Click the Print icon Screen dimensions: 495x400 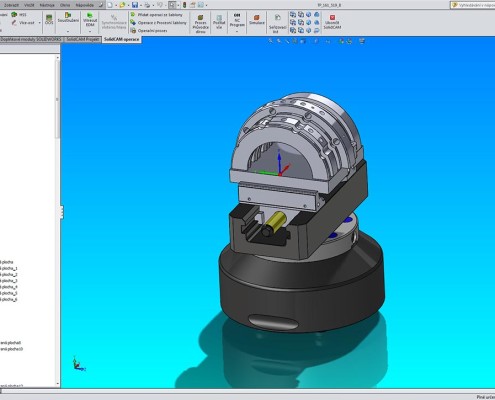point(147,5)
